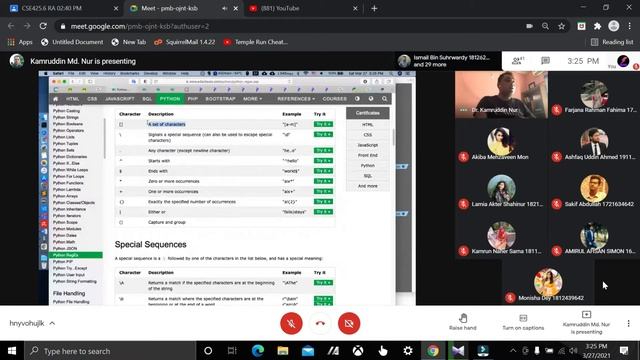Screen dimensions: 640x360
Task: Open Task View on the taskbar
Action: [x=232, y=351]
